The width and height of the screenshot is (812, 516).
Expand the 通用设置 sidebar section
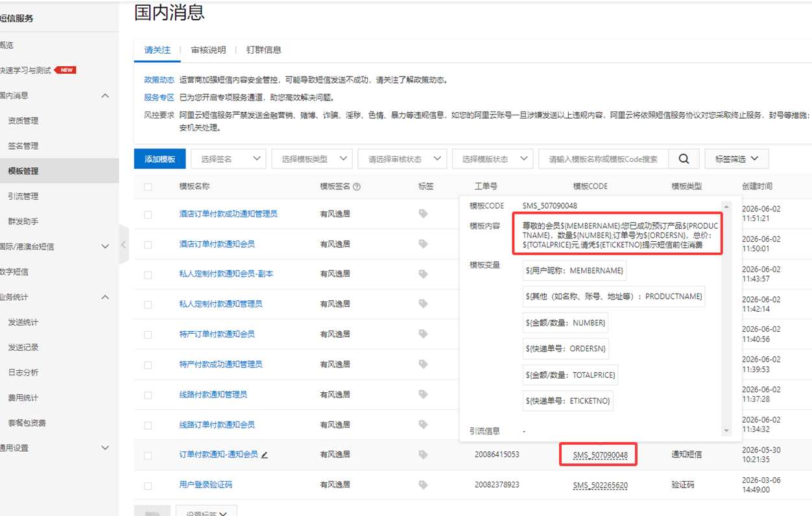[106, 448]
